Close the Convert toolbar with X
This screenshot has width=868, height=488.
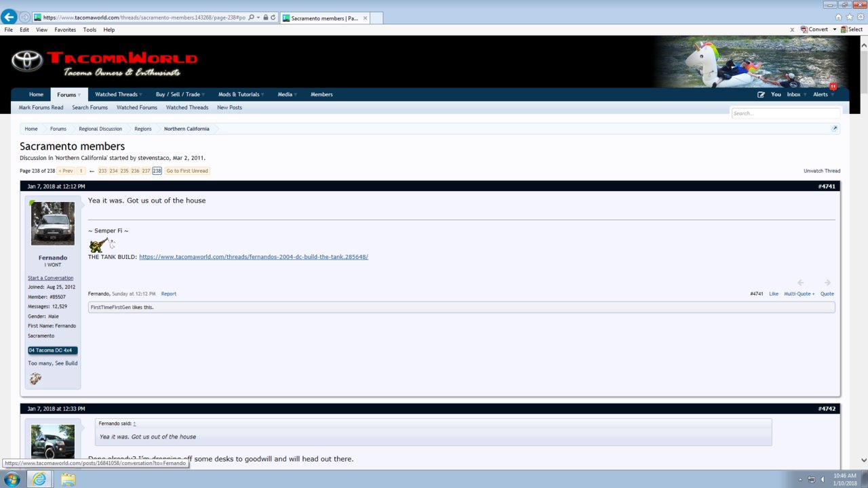[792, 30]
